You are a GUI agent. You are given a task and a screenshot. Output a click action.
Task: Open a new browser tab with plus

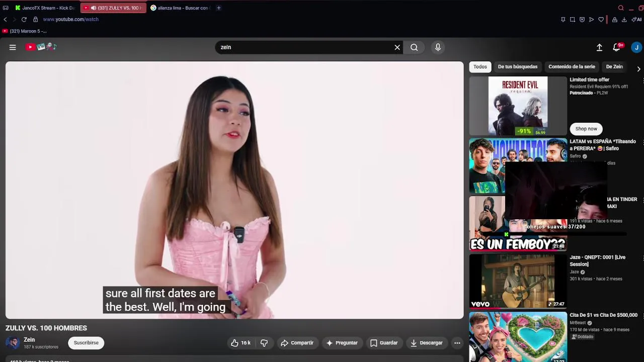pos(218,8)
